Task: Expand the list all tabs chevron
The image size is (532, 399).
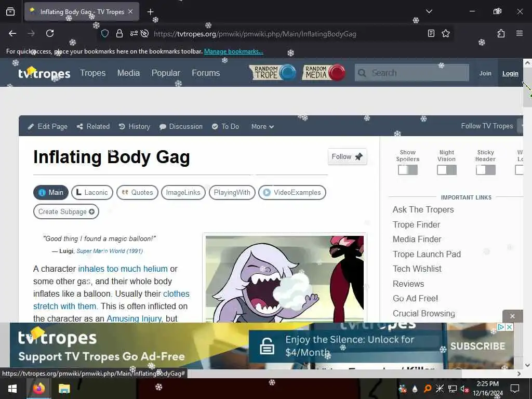Action: [429, 11]
